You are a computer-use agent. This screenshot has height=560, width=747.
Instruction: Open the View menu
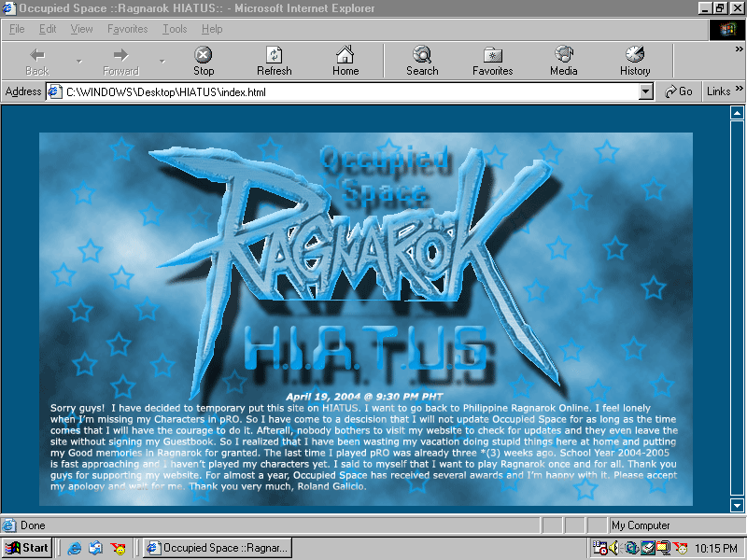pos(81,29)
